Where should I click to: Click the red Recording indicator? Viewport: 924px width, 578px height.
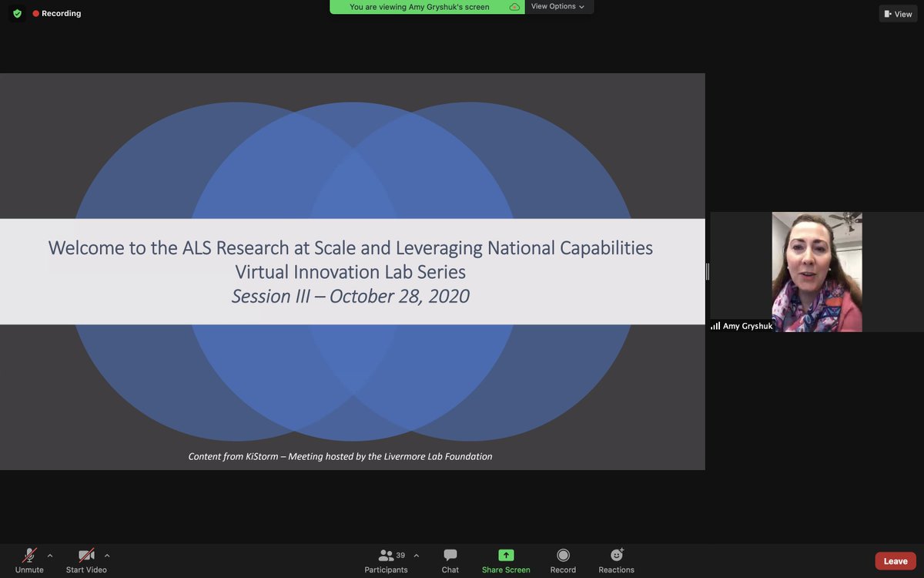coord(57,14)
